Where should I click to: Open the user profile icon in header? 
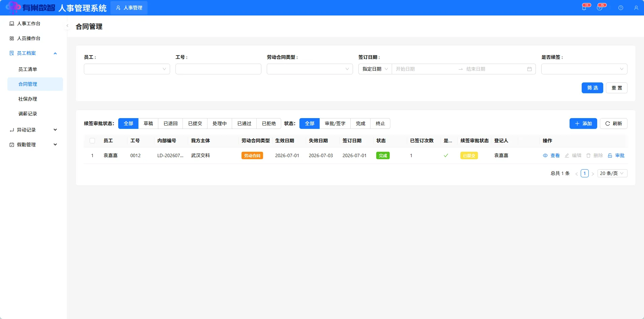pos(636,8)
